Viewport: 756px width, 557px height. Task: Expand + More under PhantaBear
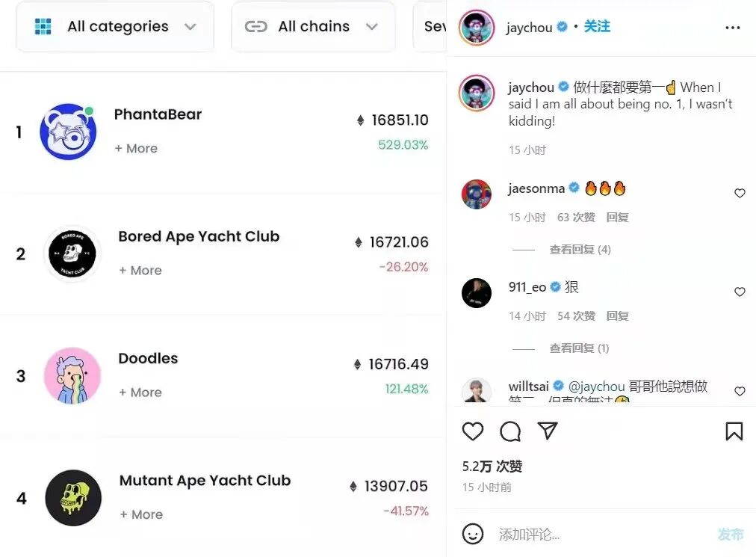[136, 148]
